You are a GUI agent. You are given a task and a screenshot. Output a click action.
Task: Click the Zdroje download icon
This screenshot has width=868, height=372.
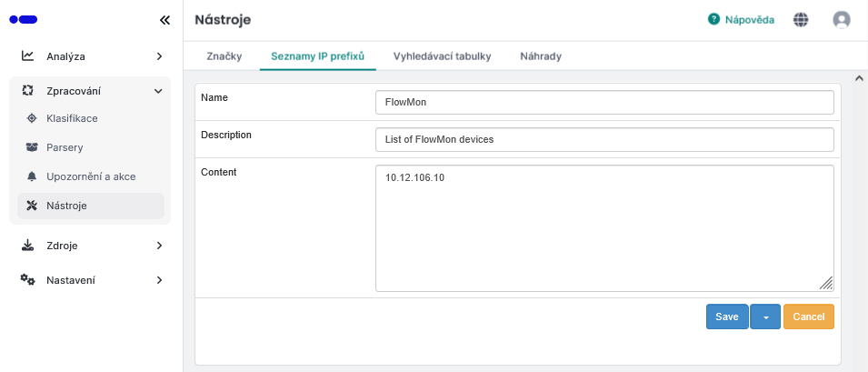27,246
